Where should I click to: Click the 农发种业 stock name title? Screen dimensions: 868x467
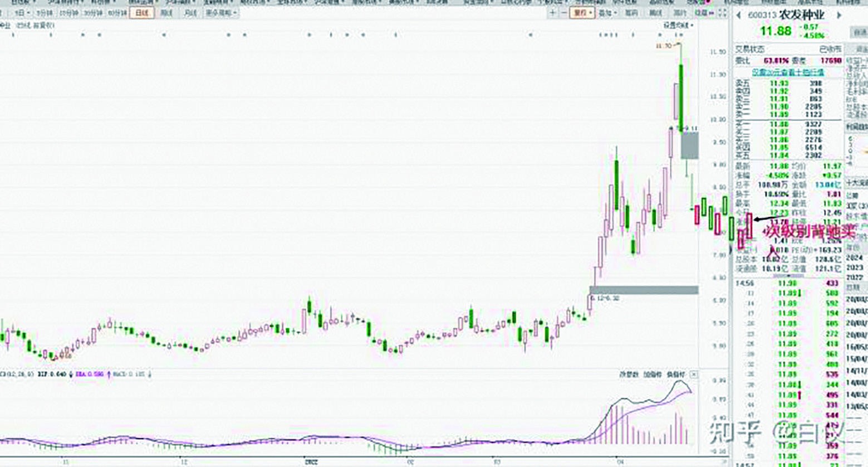(802, 16)
